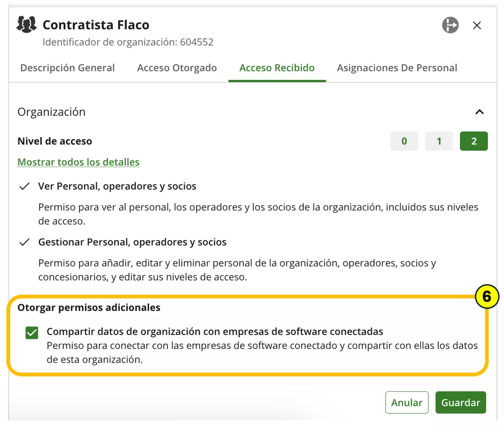The image size is (504, 432).
Task: Click the checkmark beside Ver Personal permission
Action: point(25,186)
